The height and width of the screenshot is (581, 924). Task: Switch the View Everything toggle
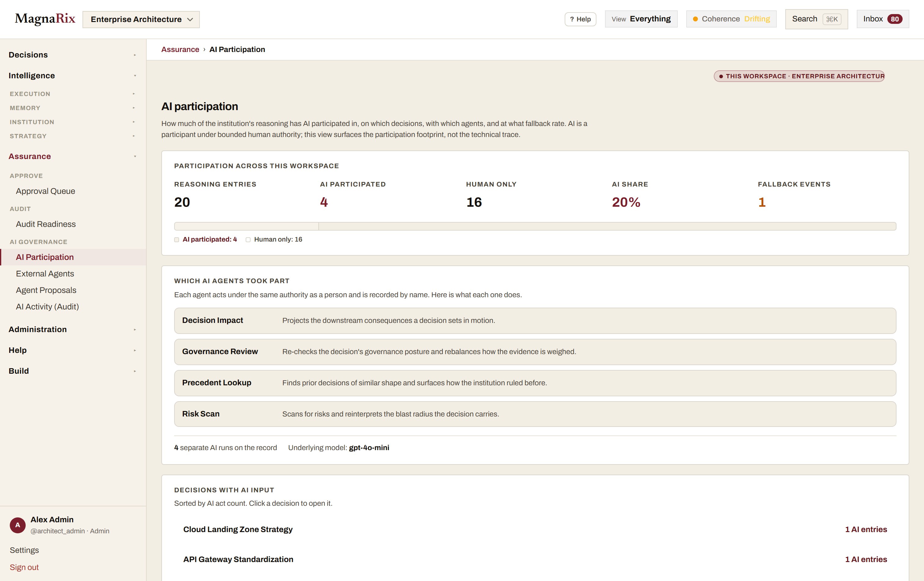(x=641, y=19)
